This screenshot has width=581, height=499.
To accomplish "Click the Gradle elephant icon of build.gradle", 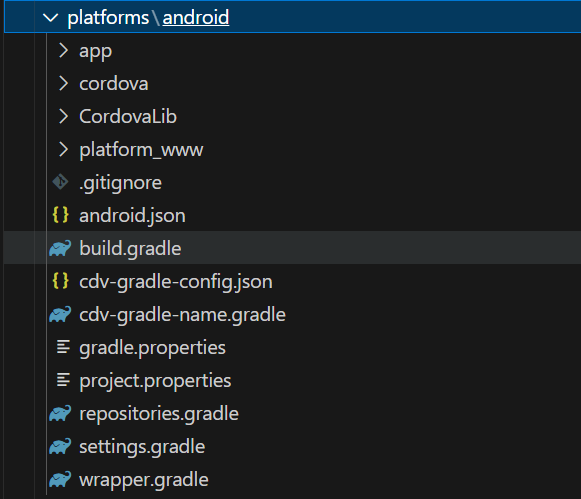I will (60, 248).
